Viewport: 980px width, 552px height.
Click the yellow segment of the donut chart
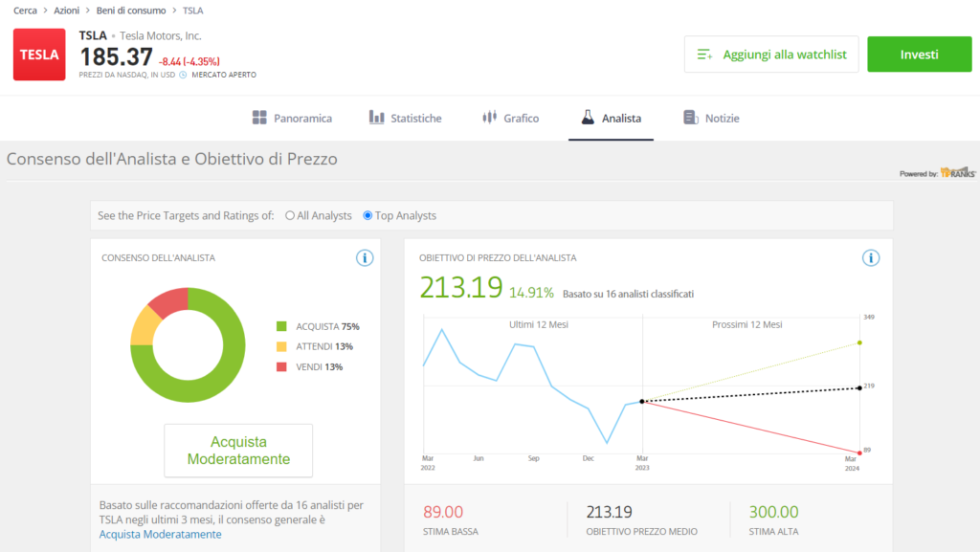145,327
